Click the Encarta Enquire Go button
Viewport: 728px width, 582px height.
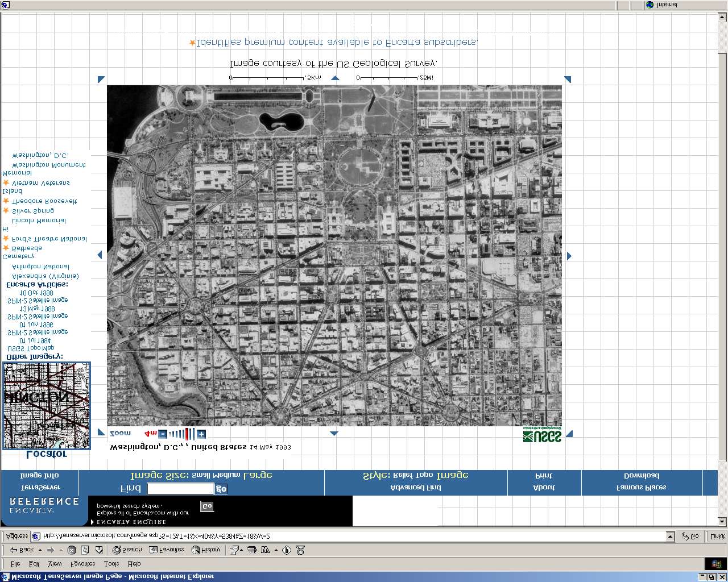[207, 506]
